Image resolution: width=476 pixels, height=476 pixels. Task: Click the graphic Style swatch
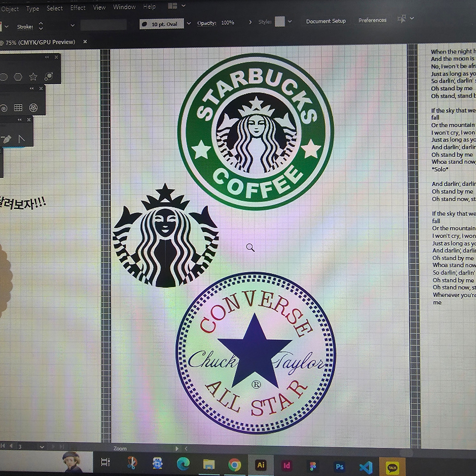point(280,22)
